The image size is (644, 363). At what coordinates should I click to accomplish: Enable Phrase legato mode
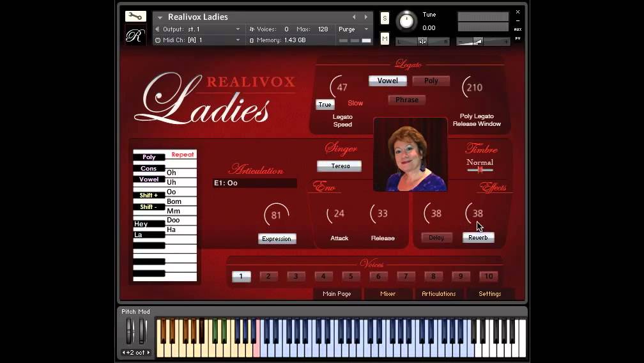pos(406,99)
